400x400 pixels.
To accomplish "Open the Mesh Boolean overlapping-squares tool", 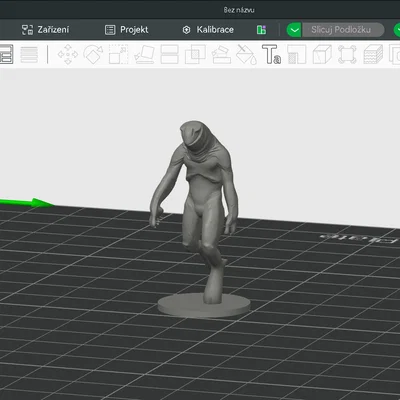I will click(x=195, y=54).
